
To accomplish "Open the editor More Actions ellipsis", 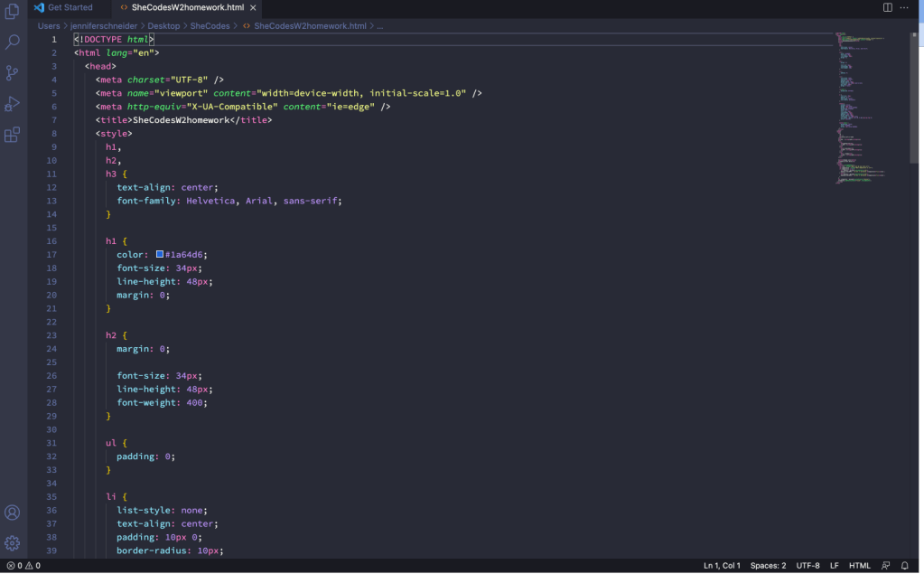I will pyautogui.click(x=906, y=7).
